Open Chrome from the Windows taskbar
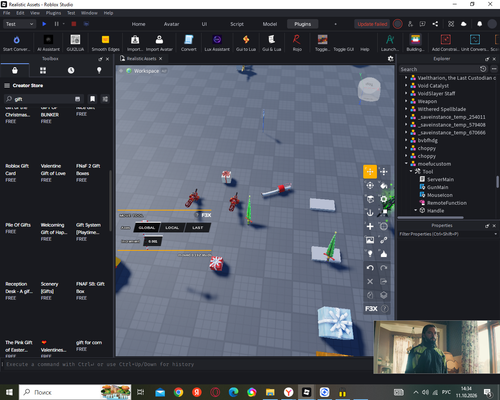The image size is (500, 400). click(x=178, y=392)
